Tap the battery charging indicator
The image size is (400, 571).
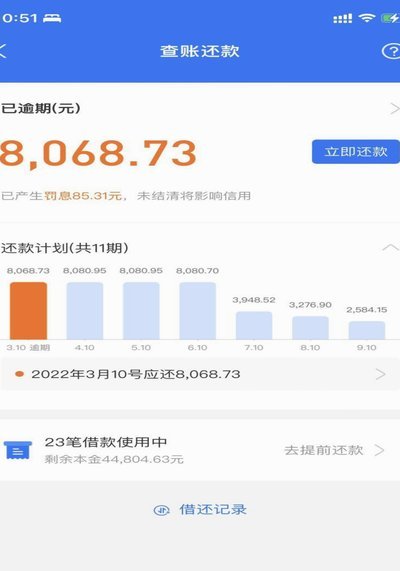(x=390, y=18)
